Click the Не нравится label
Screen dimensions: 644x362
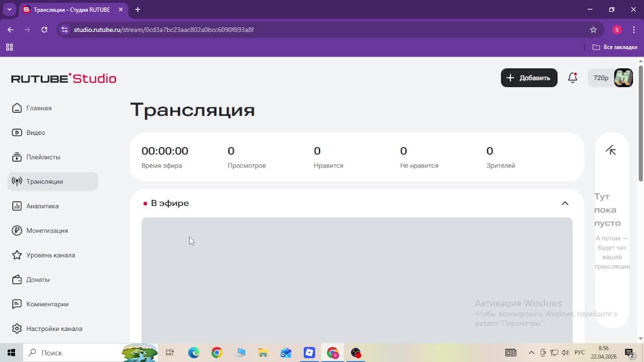coord(419,165)
